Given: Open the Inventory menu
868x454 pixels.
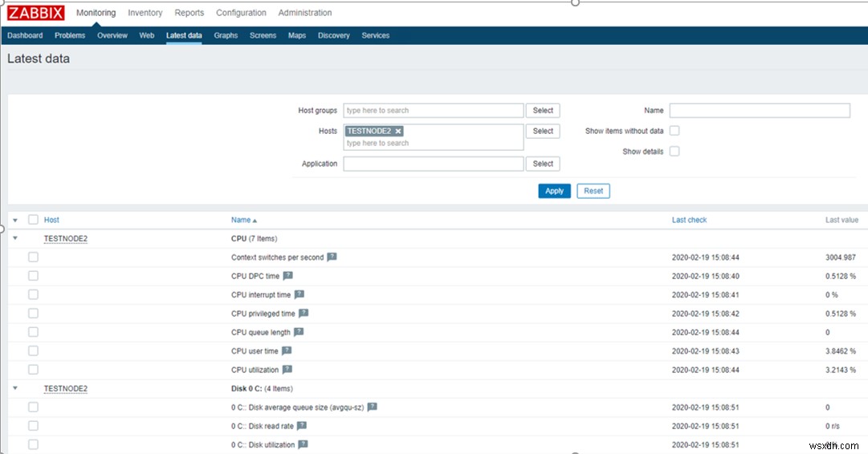Looking at the screenshot, I should pyautogui.click(x=145, y=13).
